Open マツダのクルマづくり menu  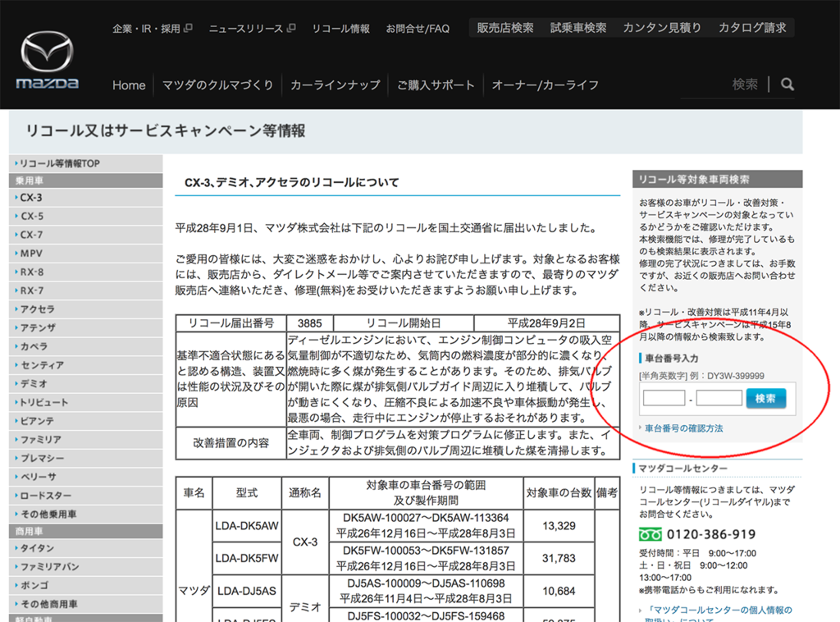pos(217,85)
